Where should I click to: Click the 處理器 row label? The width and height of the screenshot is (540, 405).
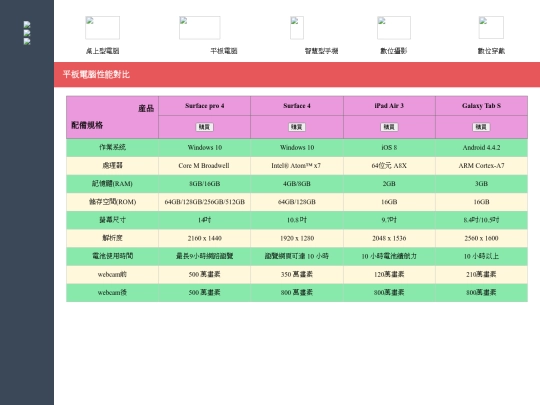click(112, 166)
